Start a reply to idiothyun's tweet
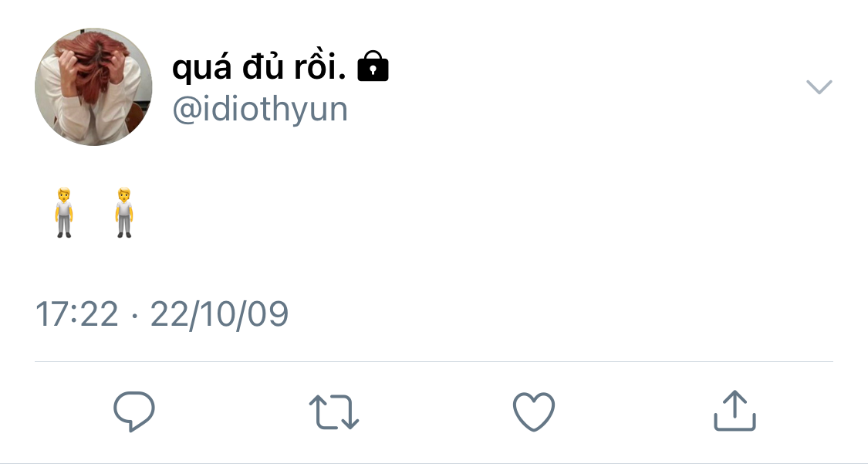The width and height of the screenshot is (868, 464). pos(134,411)
